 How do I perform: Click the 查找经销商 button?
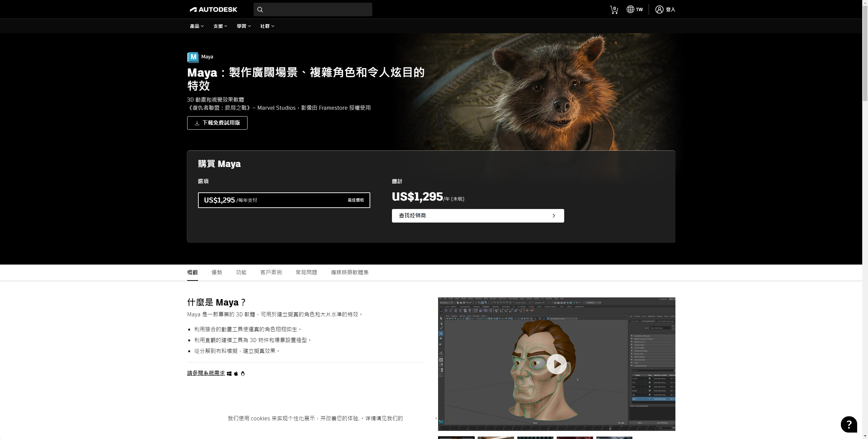(x=478, y=216)
